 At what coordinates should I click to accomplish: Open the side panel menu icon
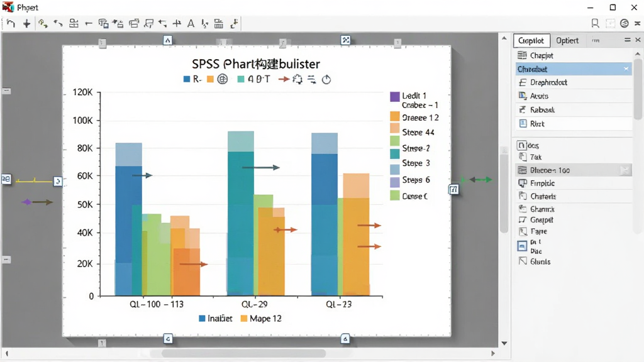tap(627, 40)
